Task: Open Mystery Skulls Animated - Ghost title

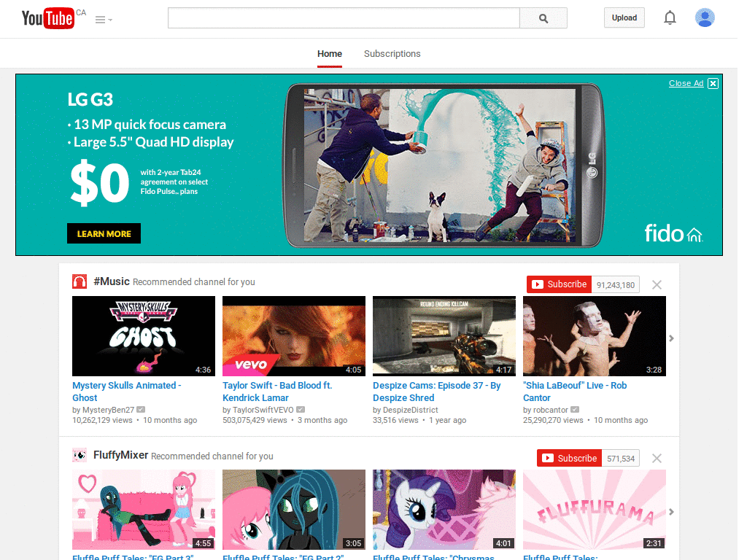Action: (x=127, y=392)
